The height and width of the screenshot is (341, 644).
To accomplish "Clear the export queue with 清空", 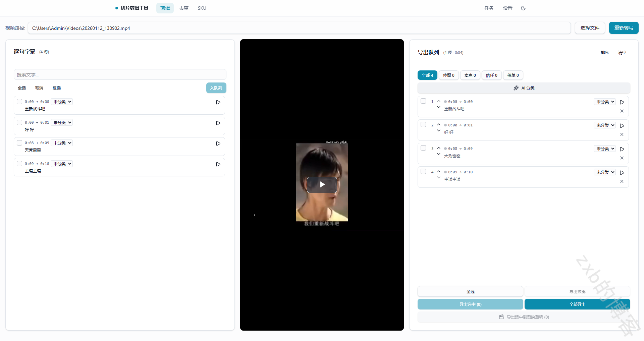I will click(x=622, y=52).
